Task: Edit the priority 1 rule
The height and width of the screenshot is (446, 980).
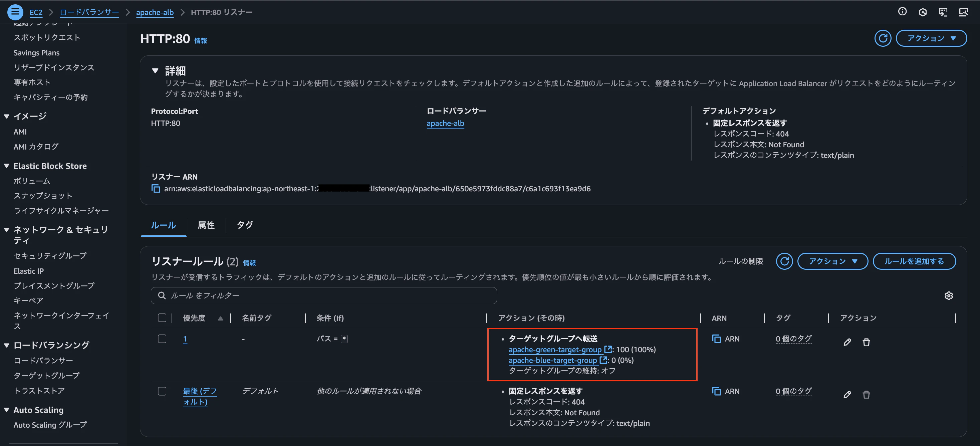Action: pos(847,342)
